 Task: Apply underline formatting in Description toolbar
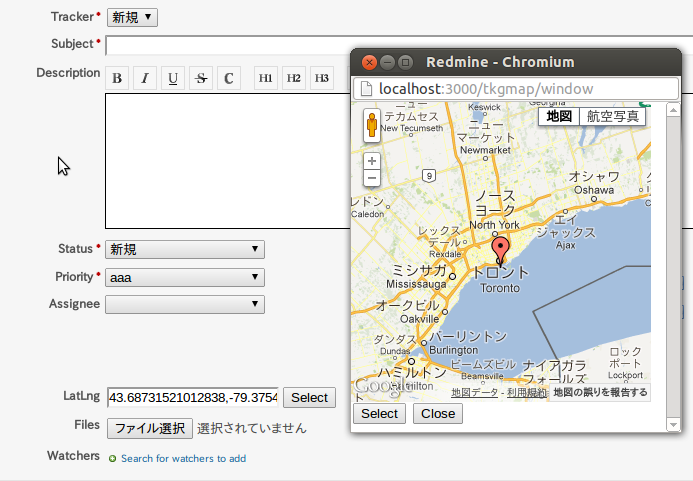(173, 78)
